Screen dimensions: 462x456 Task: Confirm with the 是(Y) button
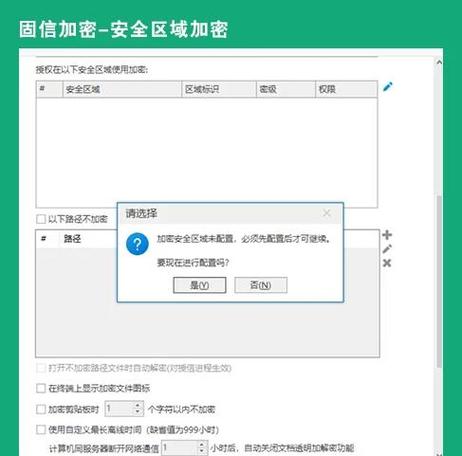click(199, 285)
